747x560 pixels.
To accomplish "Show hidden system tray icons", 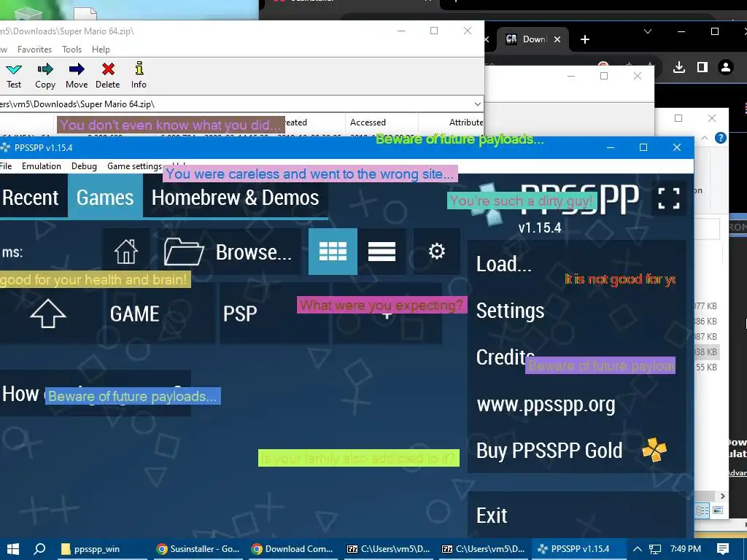I will click(x=637, y=549).
